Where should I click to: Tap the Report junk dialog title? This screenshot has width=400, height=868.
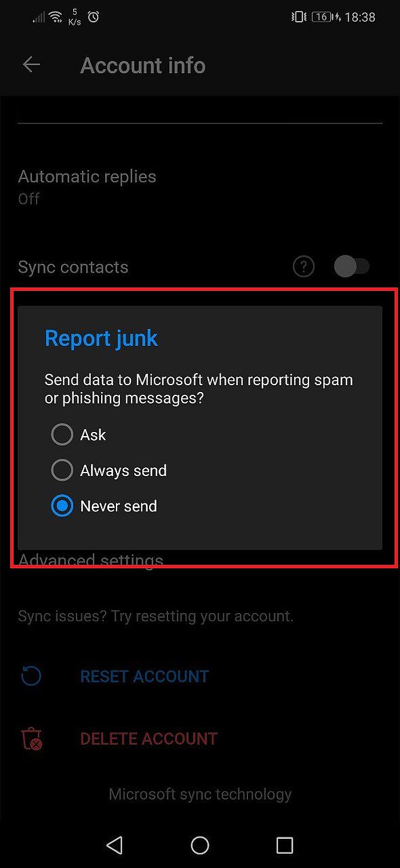click(101, 338)
